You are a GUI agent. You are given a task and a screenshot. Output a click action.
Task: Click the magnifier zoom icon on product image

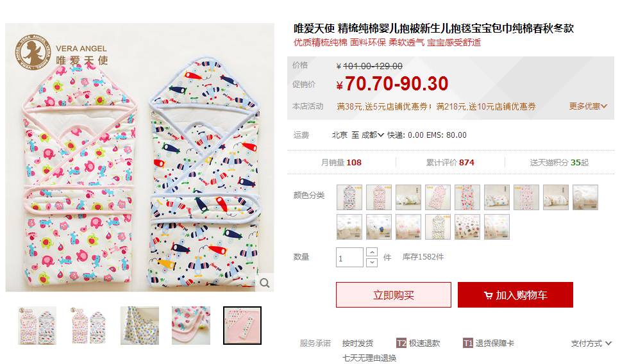(x=265, y=283)
